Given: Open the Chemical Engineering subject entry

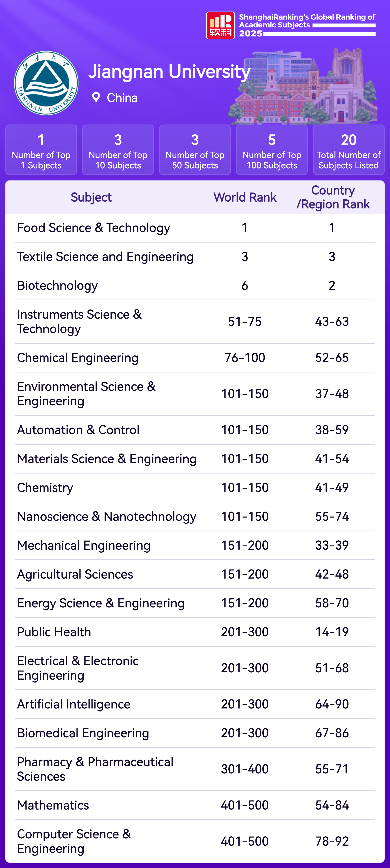Looking at the screenshot, I should tap(77, 358).
